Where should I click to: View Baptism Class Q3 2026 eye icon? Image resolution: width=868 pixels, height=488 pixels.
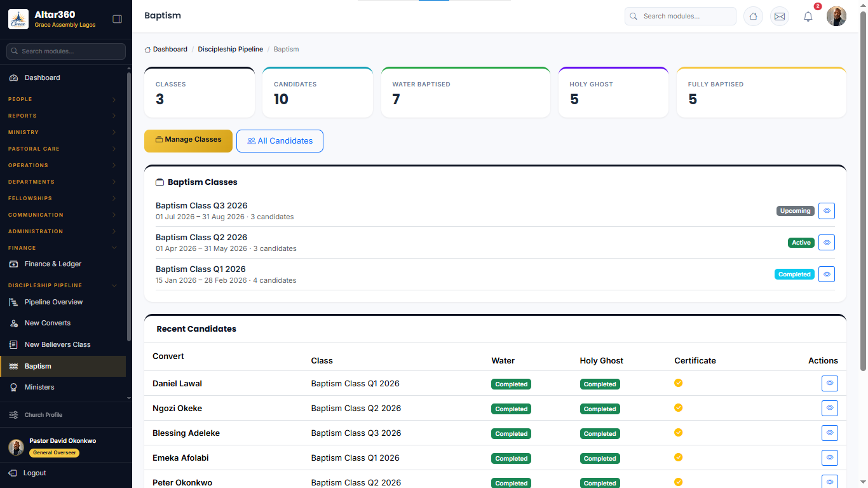(827, 211)
